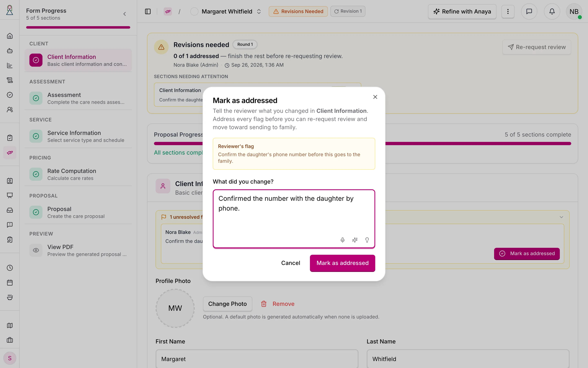
Task: Click the Form Progress bar
Action: [x=78, y=27]
